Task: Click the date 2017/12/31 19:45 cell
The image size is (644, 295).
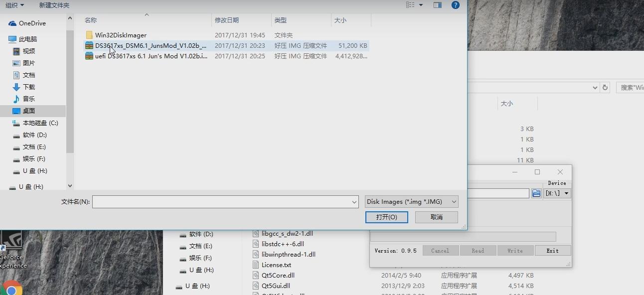Action: (x=240, y=35)
